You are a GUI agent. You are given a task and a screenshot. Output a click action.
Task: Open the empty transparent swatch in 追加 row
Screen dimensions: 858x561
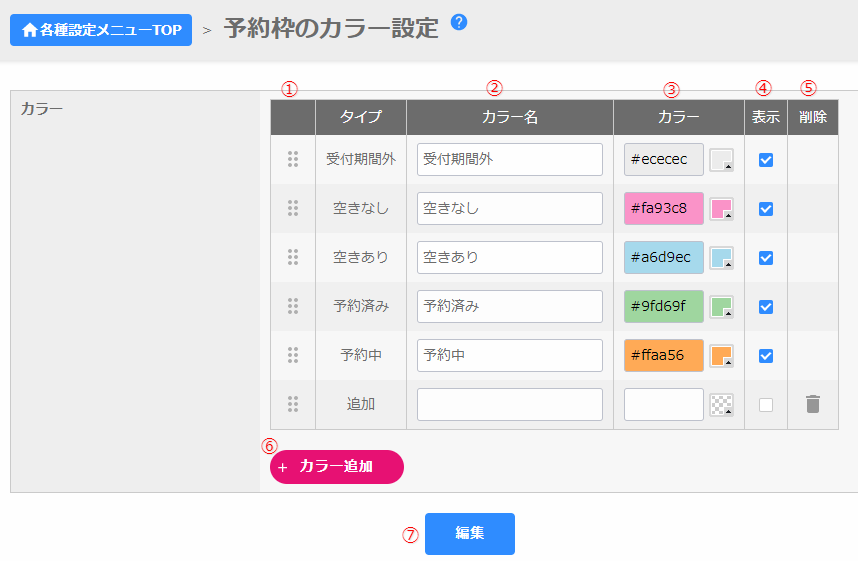pyautogui.click(x=721, y=405)
